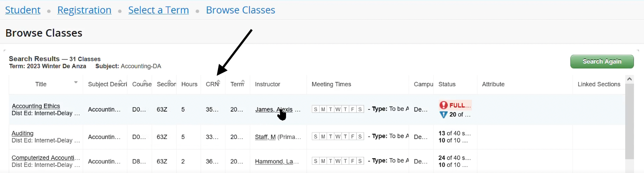Click the red FULL warning icon
This screenshot has height=173, width=644.
(443, 105)
